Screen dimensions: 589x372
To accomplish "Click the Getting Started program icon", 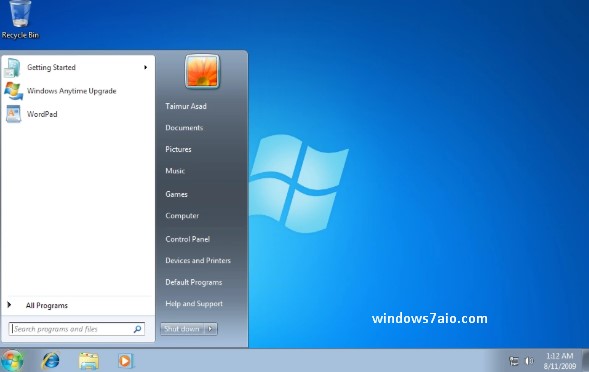I will [x=13, y=68].
